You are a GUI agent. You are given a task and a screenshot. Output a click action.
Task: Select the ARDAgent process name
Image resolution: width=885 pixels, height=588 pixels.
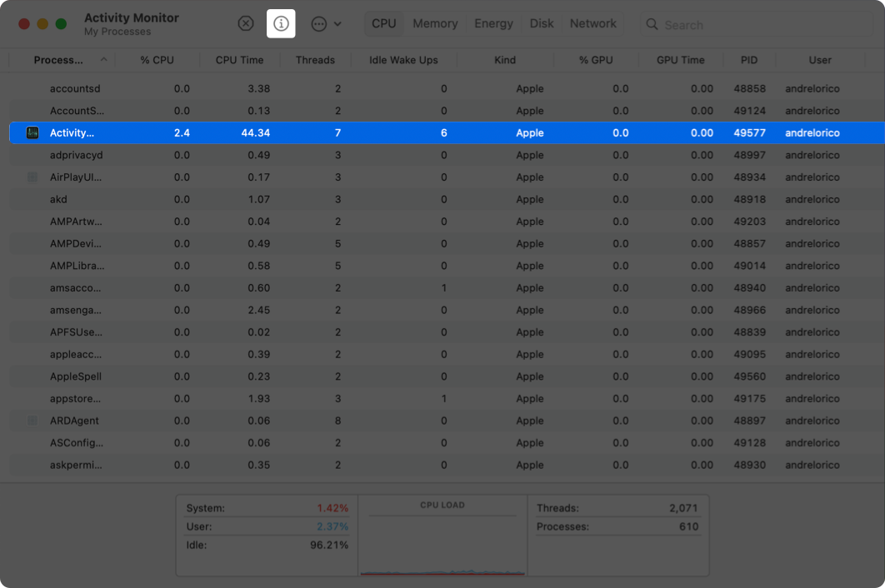click(74, 421)
